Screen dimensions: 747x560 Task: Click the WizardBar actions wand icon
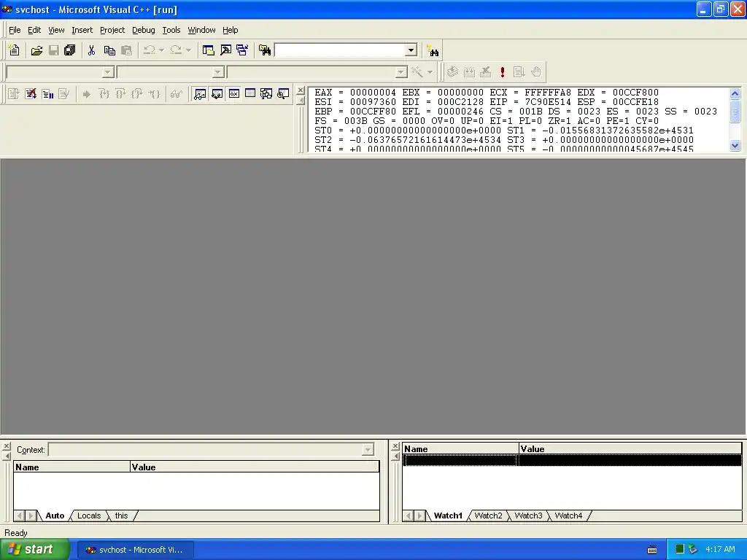click(417, 72)
